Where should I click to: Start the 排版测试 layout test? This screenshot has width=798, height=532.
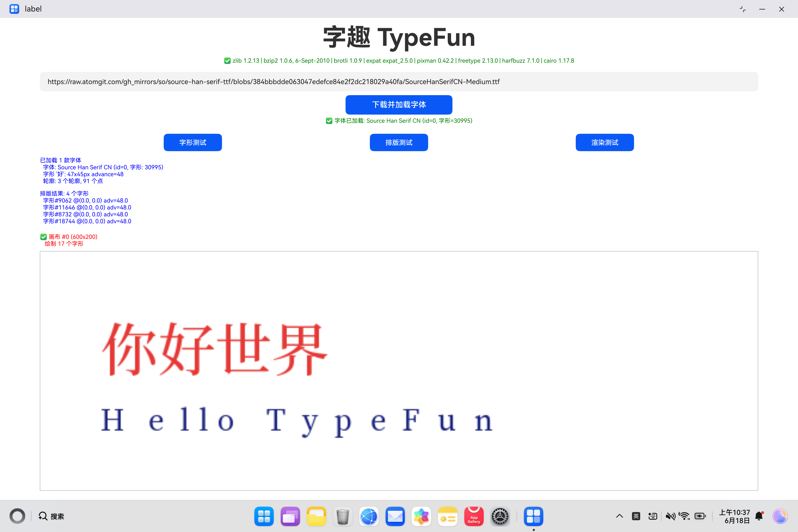[399, 142]
